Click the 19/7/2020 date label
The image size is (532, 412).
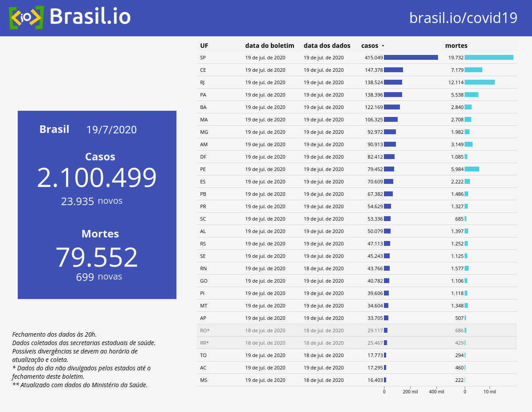coord(111,130)
